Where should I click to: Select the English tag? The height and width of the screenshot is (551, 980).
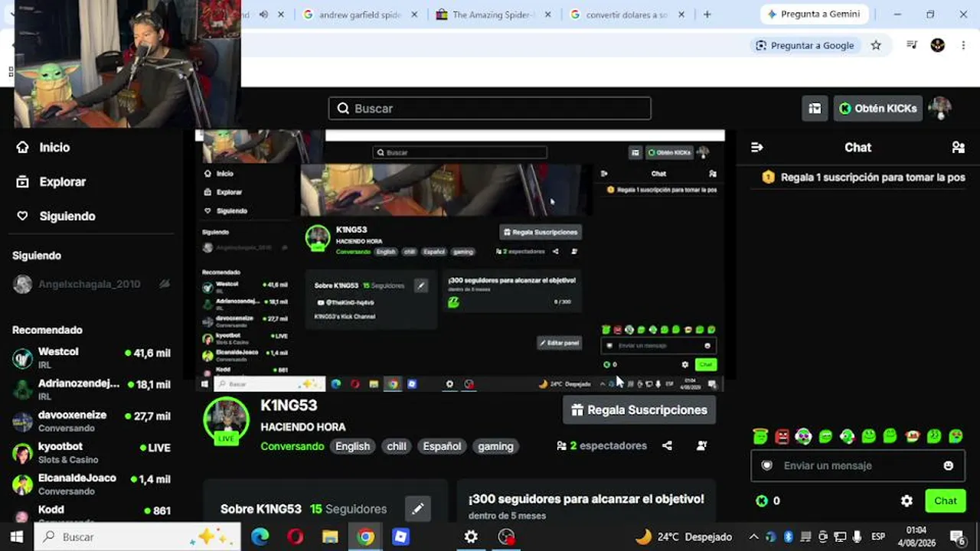tap(352, 446)
